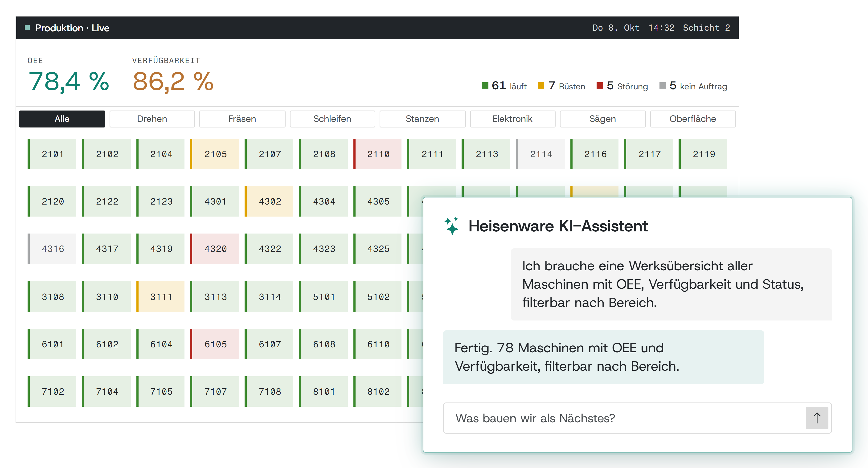
Task: Open the Schleifen filter tab
Action: click(332, 119)
